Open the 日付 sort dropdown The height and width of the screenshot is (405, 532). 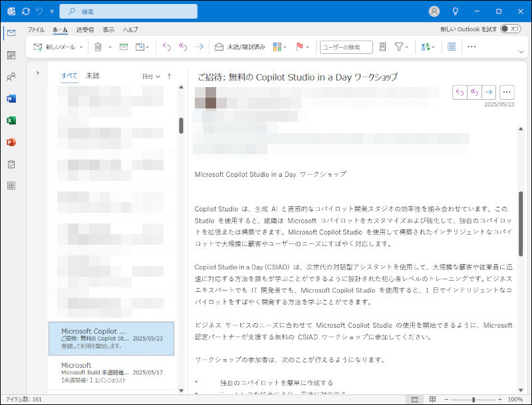[x=151, y=76]
